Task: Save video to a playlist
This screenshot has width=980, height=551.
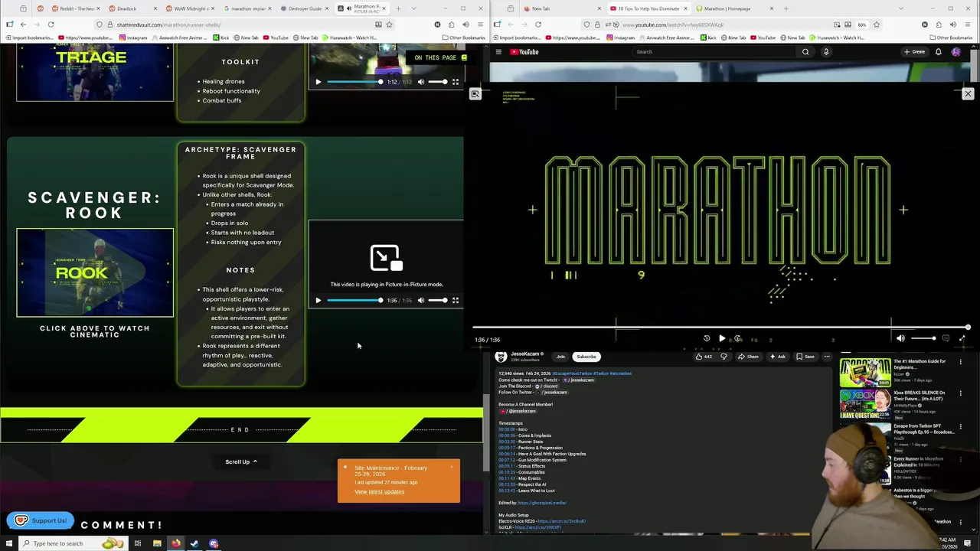Action: [x=805, y=357]
